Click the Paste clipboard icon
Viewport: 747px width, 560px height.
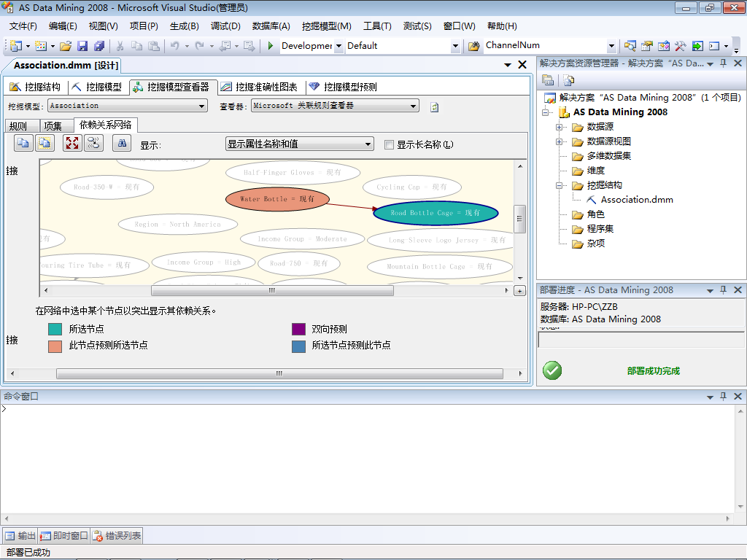point(153,46)
